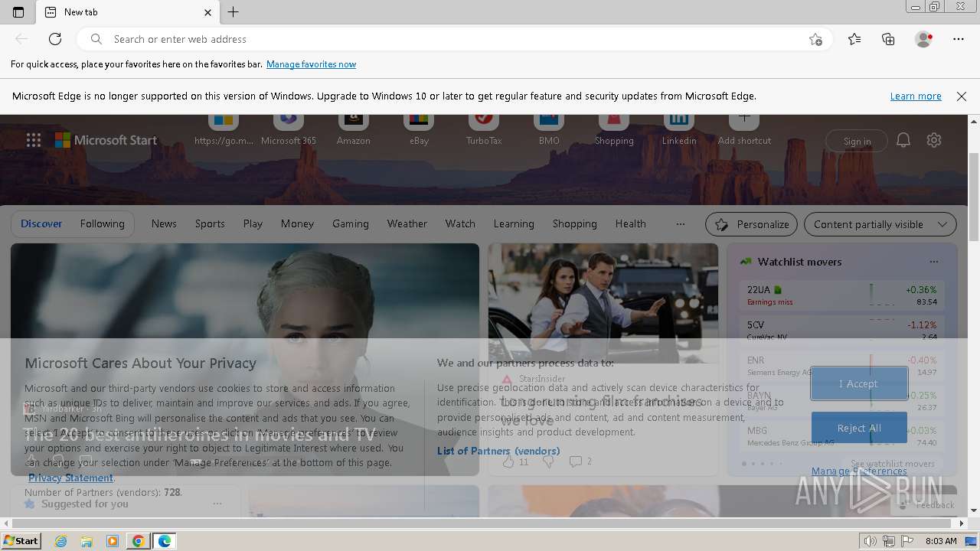980x551 pixels.
Task: Click the volume speaker tray icon
Action: point(871,541)
